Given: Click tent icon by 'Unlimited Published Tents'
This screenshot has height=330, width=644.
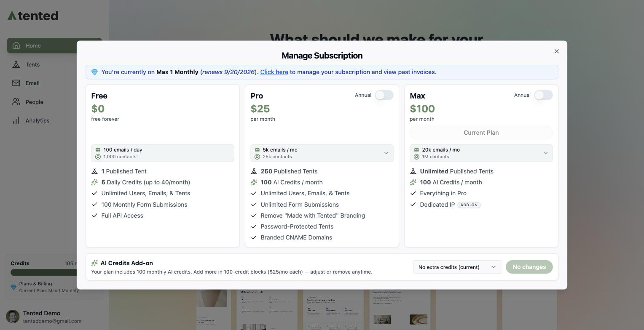Looking at the screenshot, I should pos(413,171).
